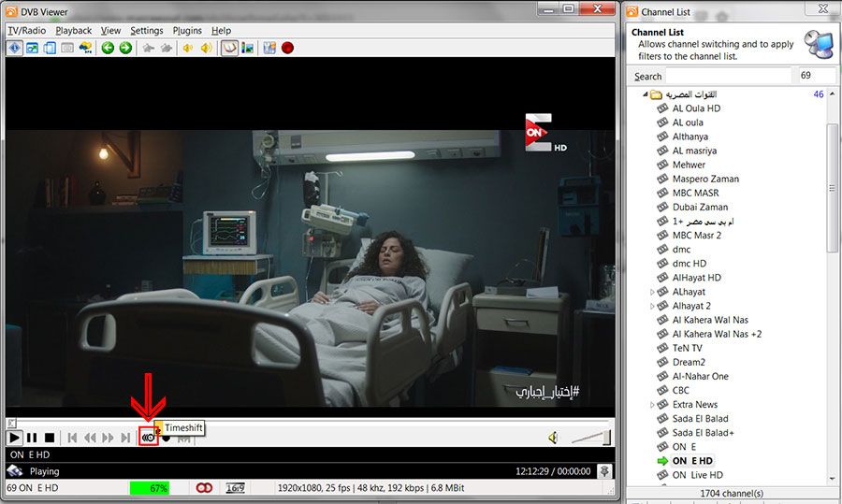Screen dimensions: 842x504
Task: Open the options tools toolbar icon
Action: tap(269, 49)
